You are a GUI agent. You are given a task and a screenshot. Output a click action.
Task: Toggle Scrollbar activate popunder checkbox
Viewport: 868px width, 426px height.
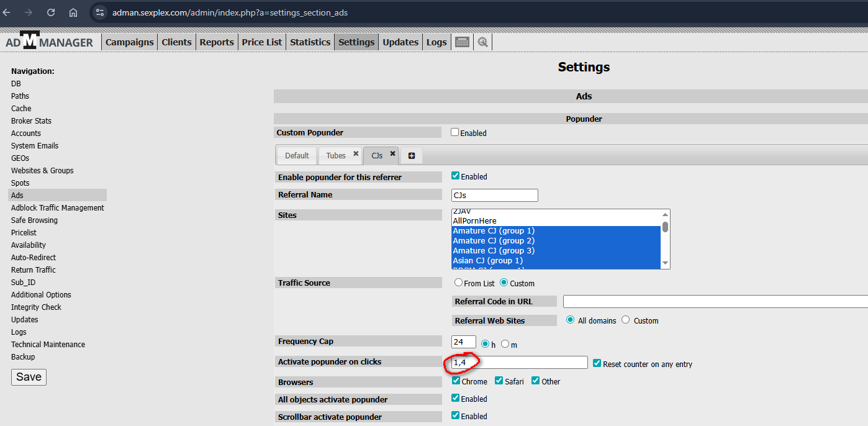(x=456, y=415)
